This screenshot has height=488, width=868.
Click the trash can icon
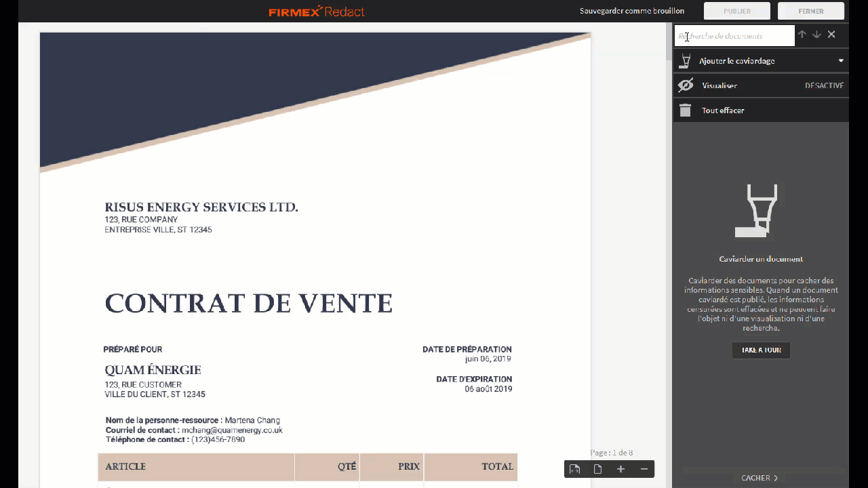click(686, 110)
